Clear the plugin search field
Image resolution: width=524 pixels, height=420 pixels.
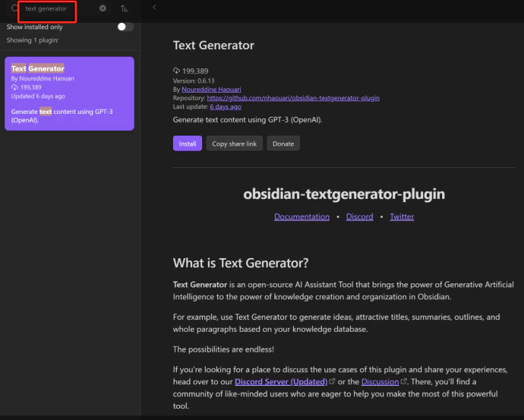(103, 8)
